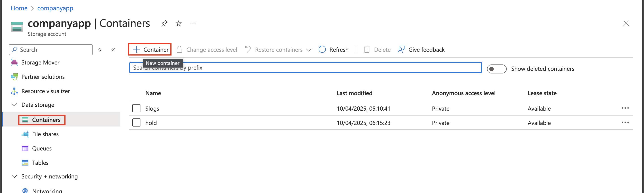Click the Lease state column header

(x=542, y=93)
